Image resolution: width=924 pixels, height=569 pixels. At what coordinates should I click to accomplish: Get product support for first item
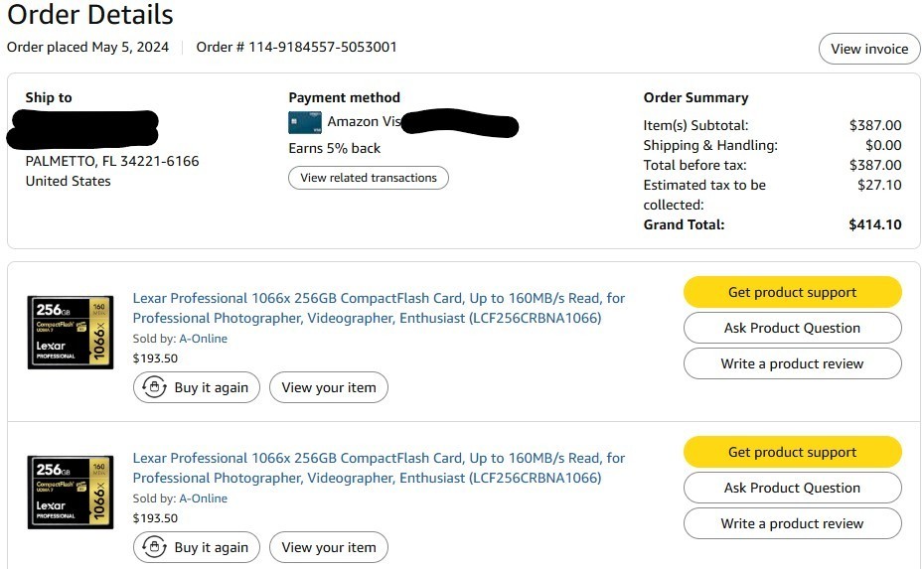tap(792, 292)
